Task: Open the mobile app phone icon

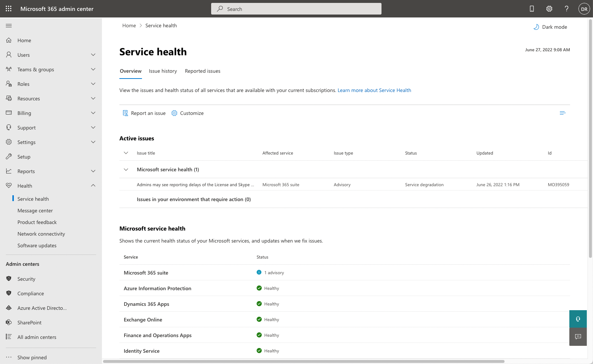Action: (x=532, y=9)
